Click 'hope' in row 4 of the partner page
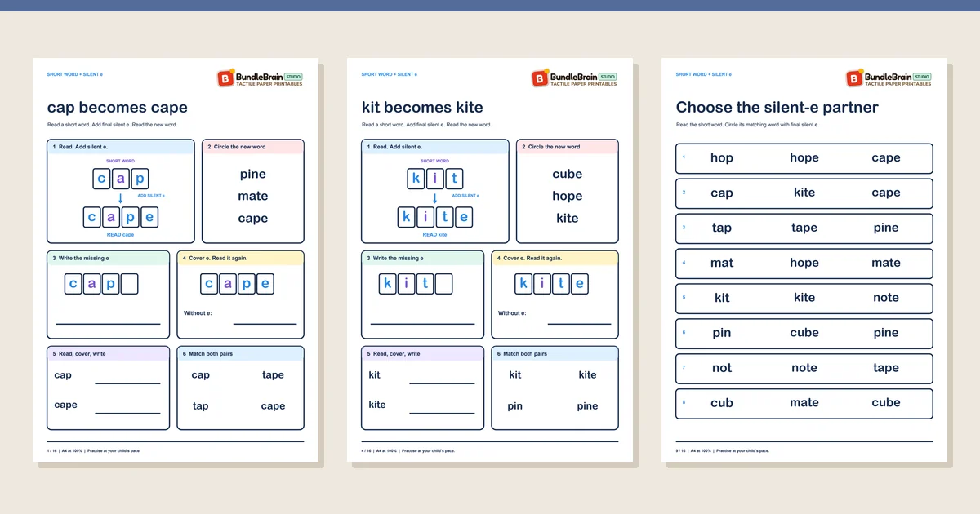The width and height of the screenshot is (980, 514). click(804, 263)
